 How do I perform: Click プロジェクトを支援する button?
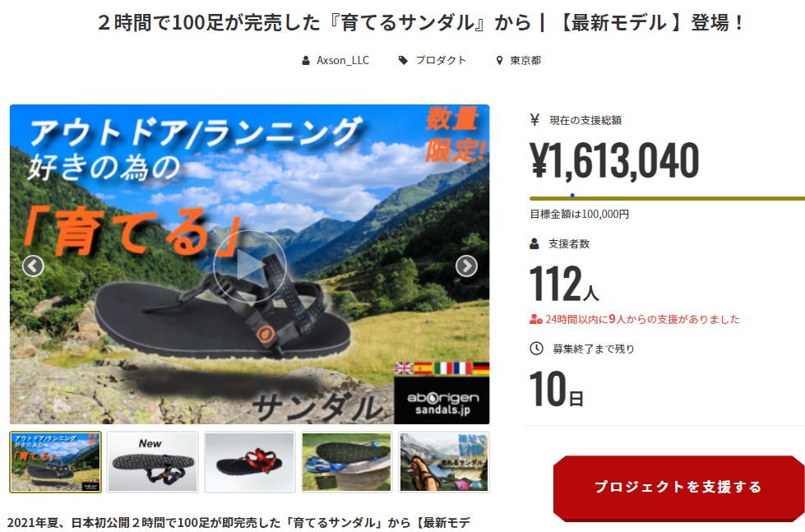tap(678, 488)
